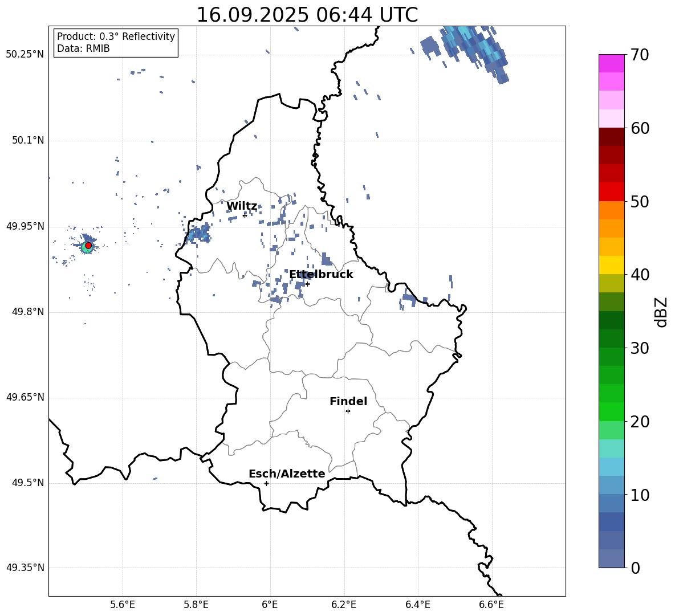Click the Esch/Alzette cross marker
Viewport: 675px width, 616px height.
(266, 483)
